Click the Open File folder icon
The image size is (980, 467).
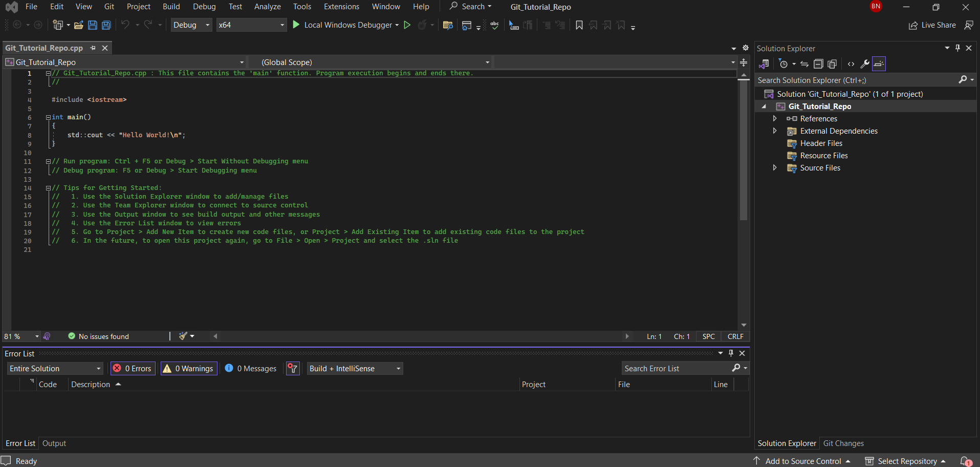[x=79, y=25]
